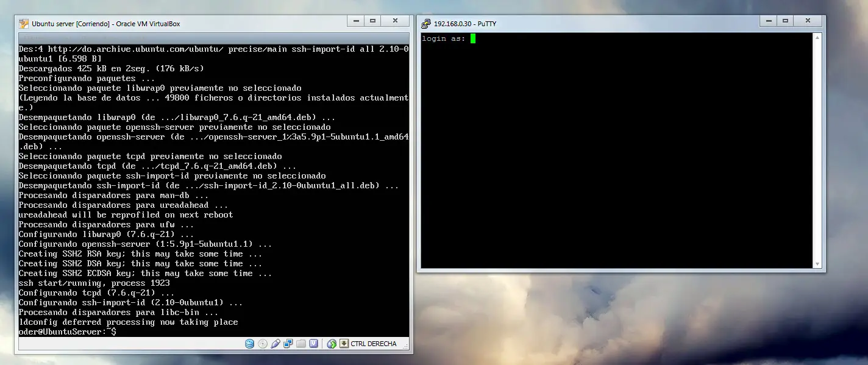This screenshot has width=868, height=365.
Task: Click the hard disk activity icon in VirtualBox
Action: [249, 344]
